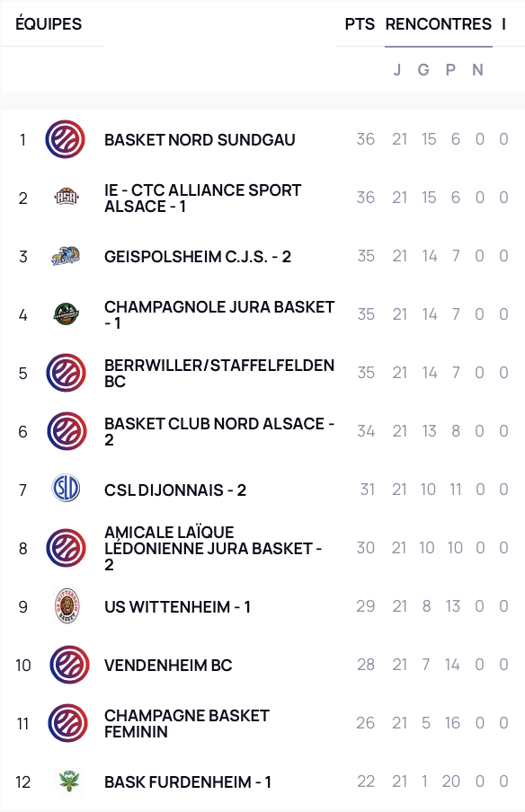This screenshot has height=812, width=525.
Task: Click the CSL Dijonnais blue logo
Action: [67, 489]
